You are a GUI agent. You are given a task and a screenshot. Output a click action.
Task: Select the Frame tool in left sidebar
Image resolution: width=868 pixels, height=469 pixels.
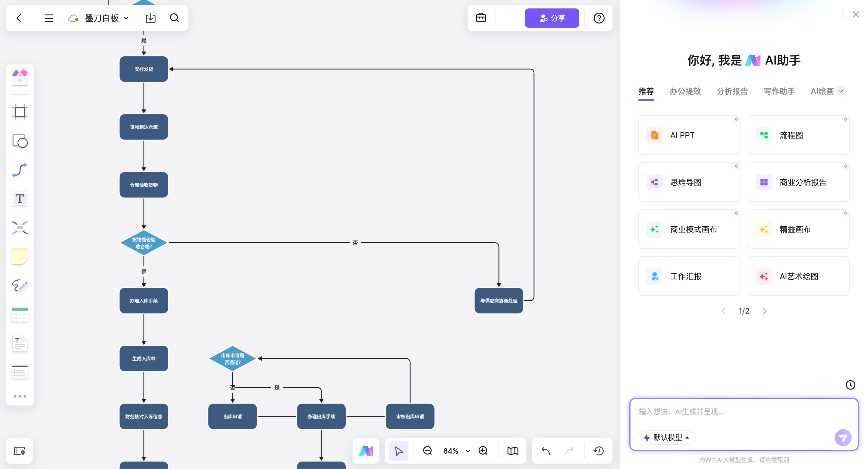point(20,112)
